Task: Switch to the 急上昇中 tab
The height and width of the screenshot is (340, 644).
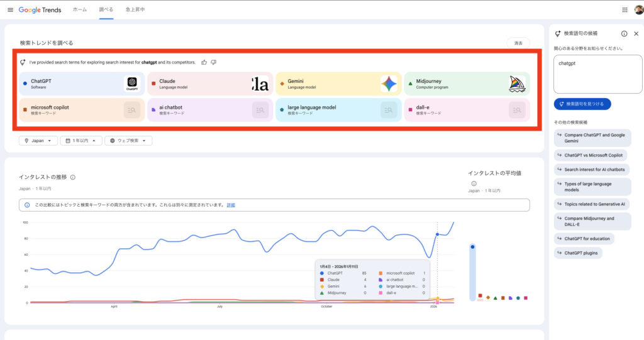Action: click(x=135, y=9)
